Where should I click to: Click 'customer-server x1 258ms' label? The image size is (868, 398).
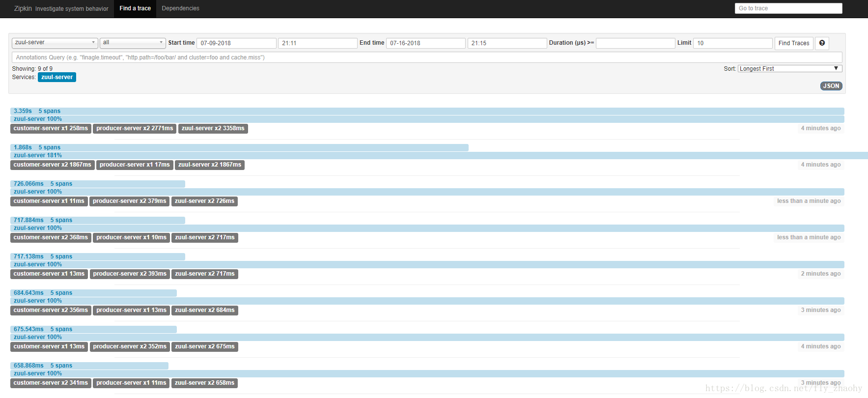pos(51,129)
